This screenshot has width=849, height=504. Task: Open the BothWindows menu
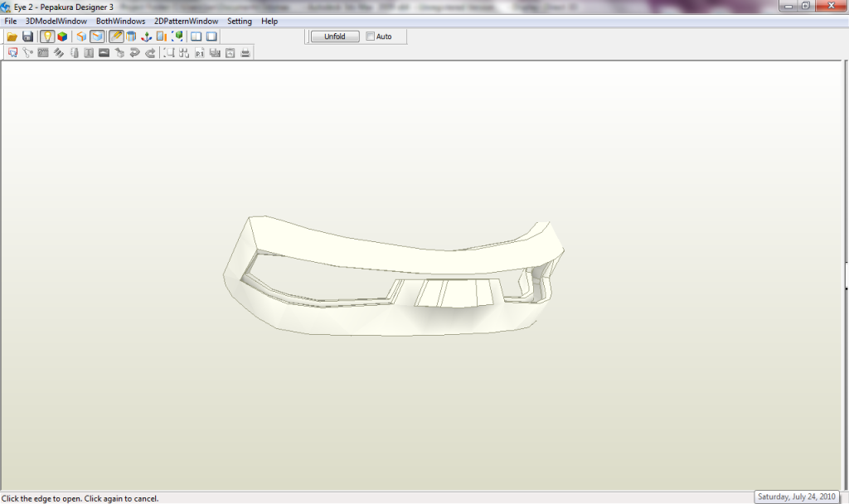(x=121, y=21)
